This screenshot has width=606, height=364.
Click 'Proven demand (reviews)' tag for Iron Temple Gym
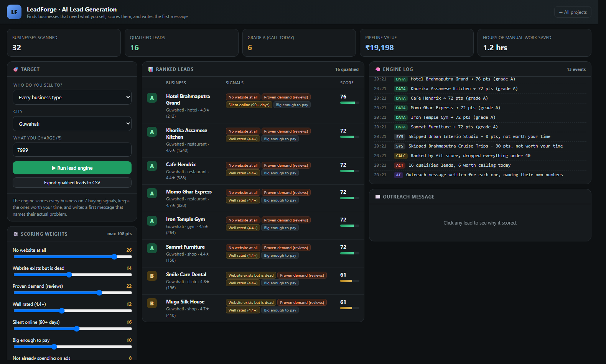click(x=286, y=220)
